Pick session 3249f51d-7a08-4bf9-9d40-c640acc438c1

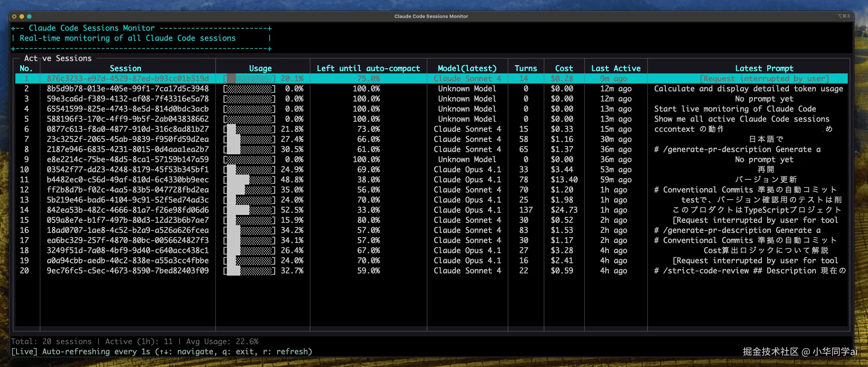point(431,251)
